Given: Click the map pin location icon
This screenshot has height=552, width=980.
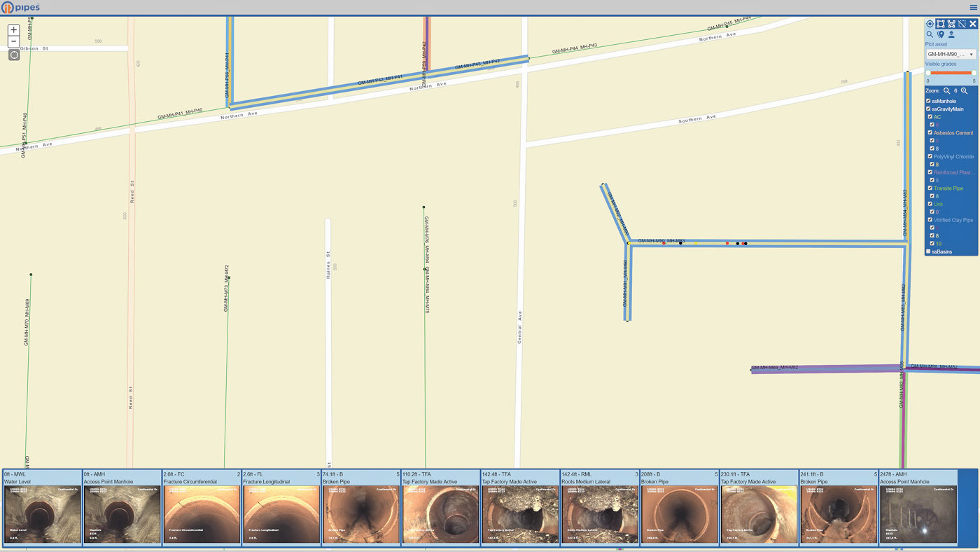Looking at the screenshot, I should (x=940, y=34).
